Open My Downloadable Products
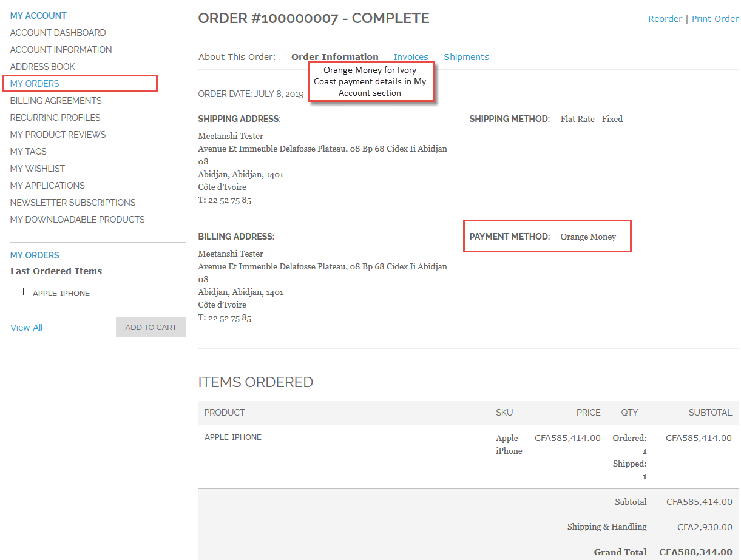Viewport: 741px width, 560px height. tap(77, 219)
